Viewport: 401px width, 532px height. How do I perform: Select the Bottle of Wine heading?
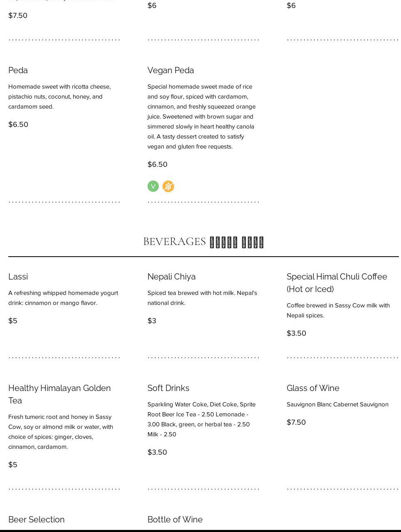(x=175, y=520)
